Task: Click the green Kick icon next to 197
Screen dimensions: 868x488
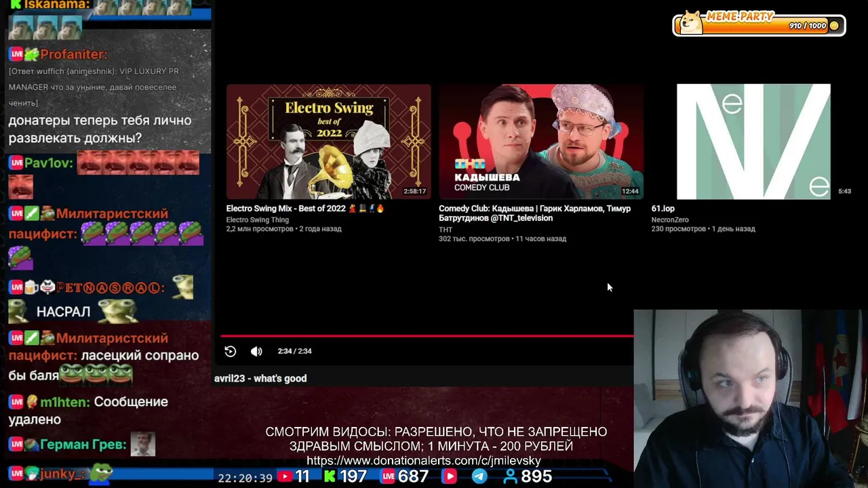Action: click(x=330, y=476)
